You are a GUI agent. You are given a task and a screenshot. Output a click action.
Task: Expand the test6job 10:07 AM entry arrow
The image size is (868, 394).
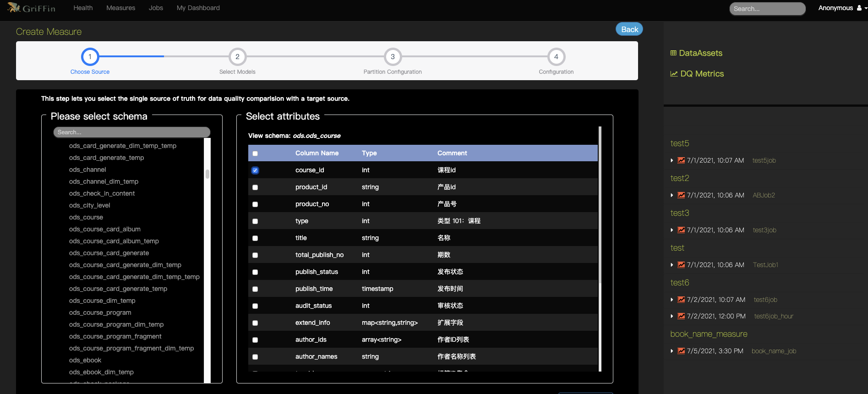point(672,300)
